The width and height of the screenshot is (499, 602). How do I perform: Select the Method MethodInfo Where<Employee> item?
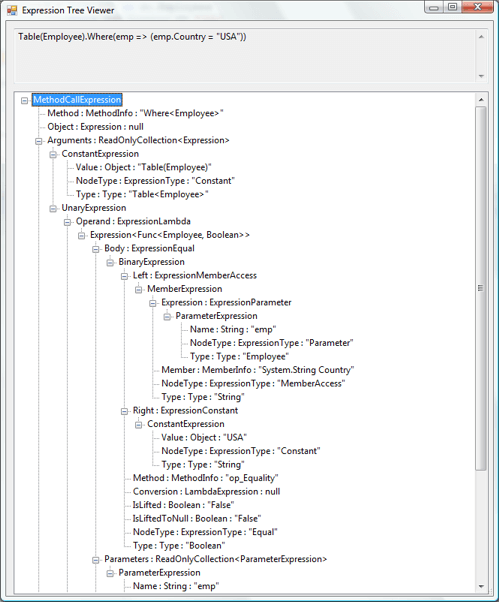point(135,113)
